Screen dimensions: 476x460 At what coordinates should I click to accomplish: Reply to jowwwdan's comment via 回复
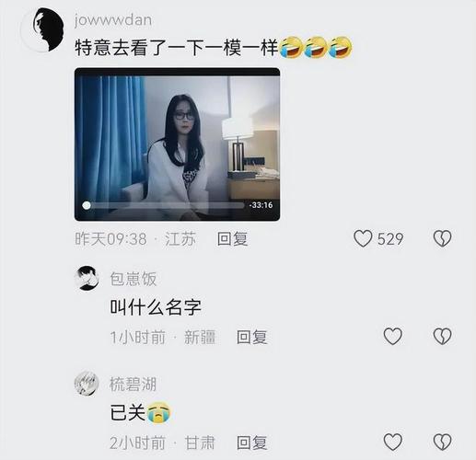point(232,239)
